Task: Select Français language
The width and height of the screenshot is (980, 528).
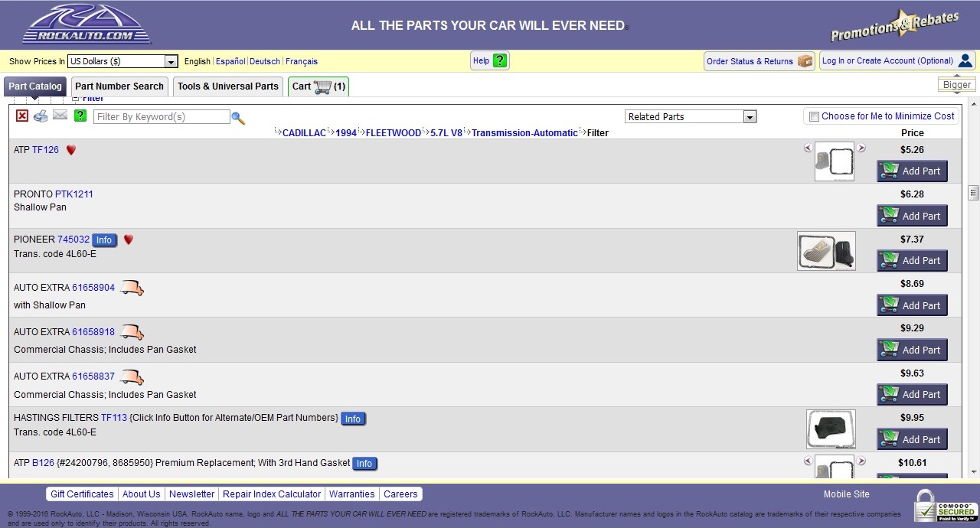Action: [x=302, y=61]
